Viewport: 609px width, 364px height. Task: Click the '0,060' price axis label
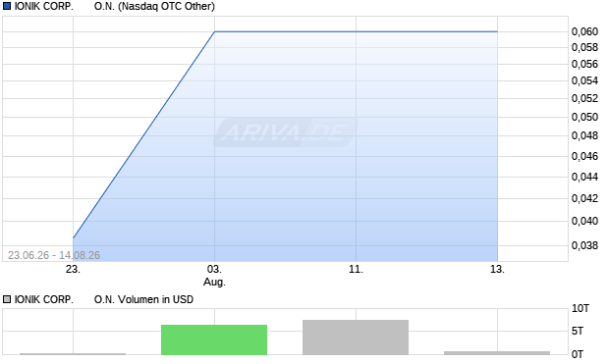584,31
